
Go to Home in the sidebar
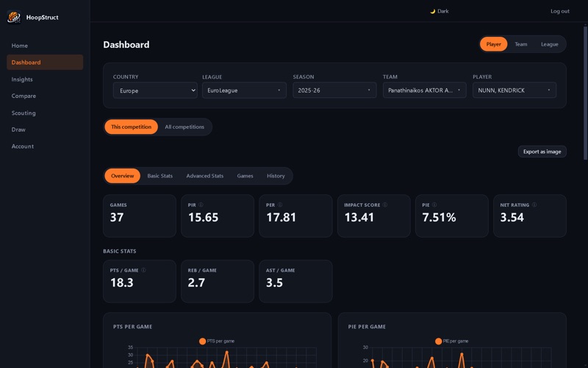[x=45, y=46]
